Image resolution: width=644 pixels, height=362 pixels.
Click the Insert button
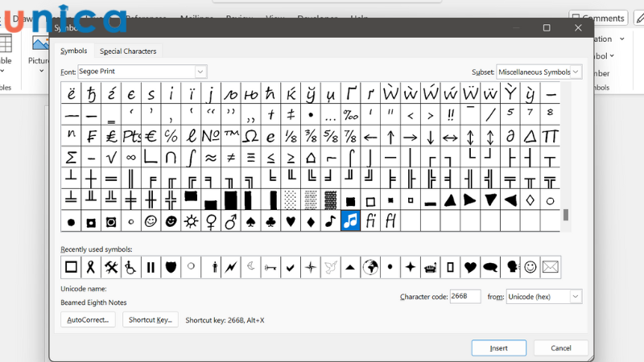[x=498, y=348]
